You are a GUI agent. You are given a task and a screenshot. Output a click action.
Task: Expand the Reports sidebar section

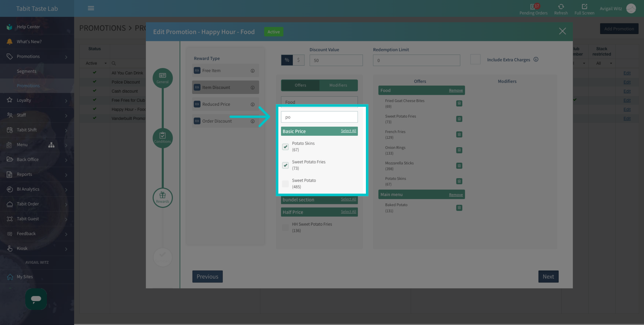pyautogui.click(x=37, y=174)
